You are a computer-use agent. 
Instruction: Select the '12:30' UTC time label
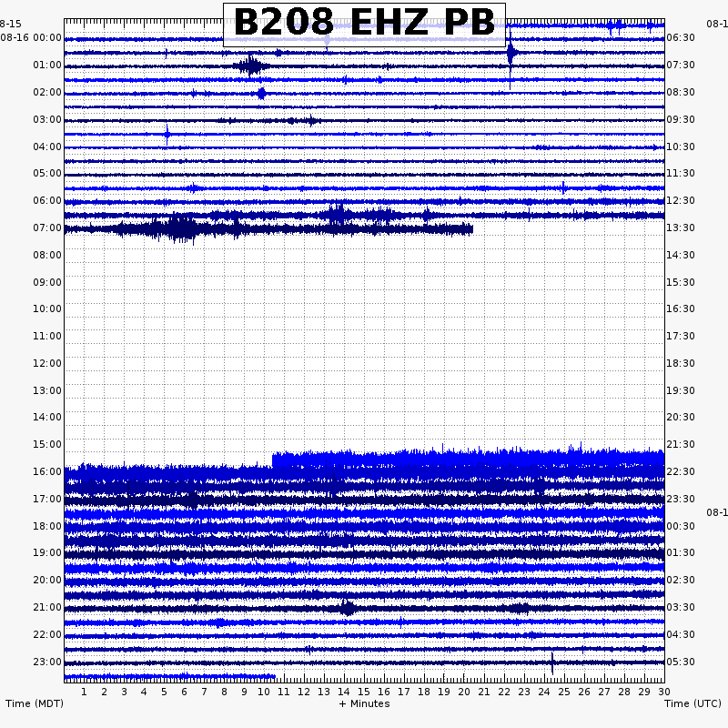tap(681, 201)
